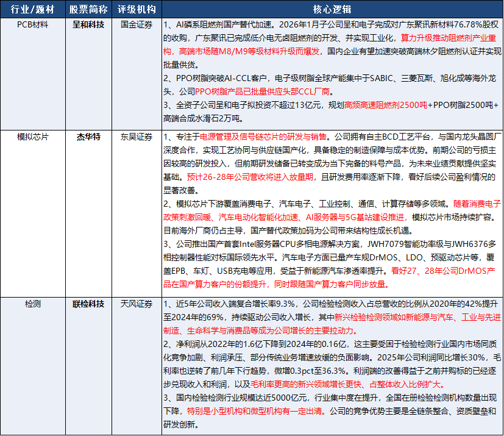Click the red text PPO树脂产品已批量供应头部CCL厂商
This screenshot has height=436, width=504.
(263, 91)
